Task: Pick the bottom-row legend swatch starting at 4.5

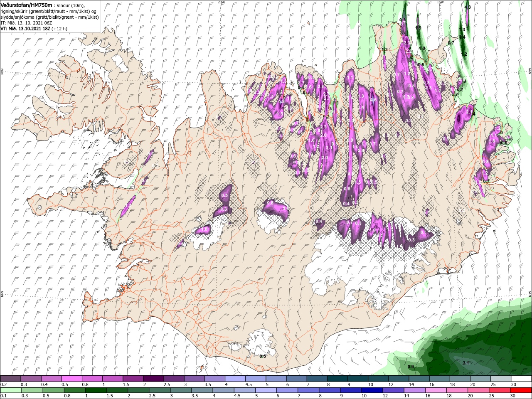Action: click(244, 390)
